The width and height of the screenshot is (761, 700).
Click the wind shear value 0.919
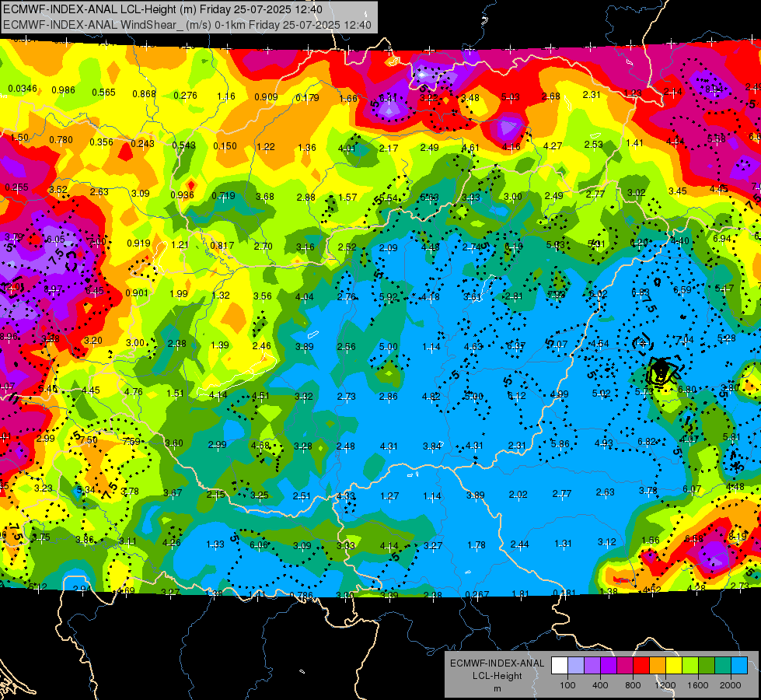(138, 243)
